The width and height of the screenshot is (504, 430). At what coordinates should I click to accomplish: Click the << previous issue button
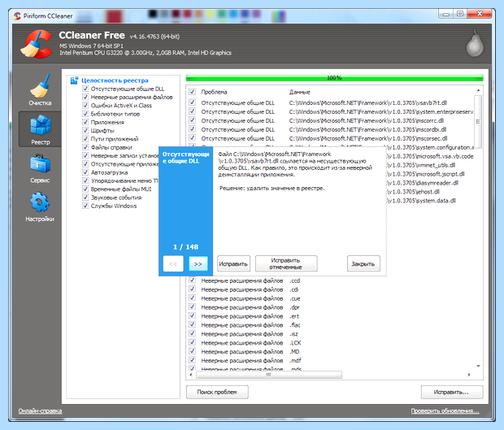click(x=173, y=264)
